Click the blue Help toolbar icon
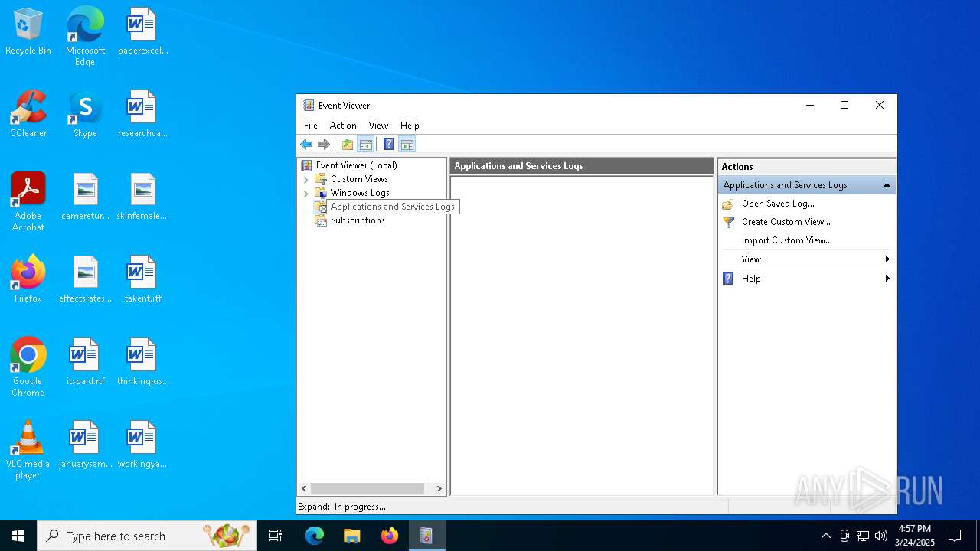 click(x=389, y=144)
